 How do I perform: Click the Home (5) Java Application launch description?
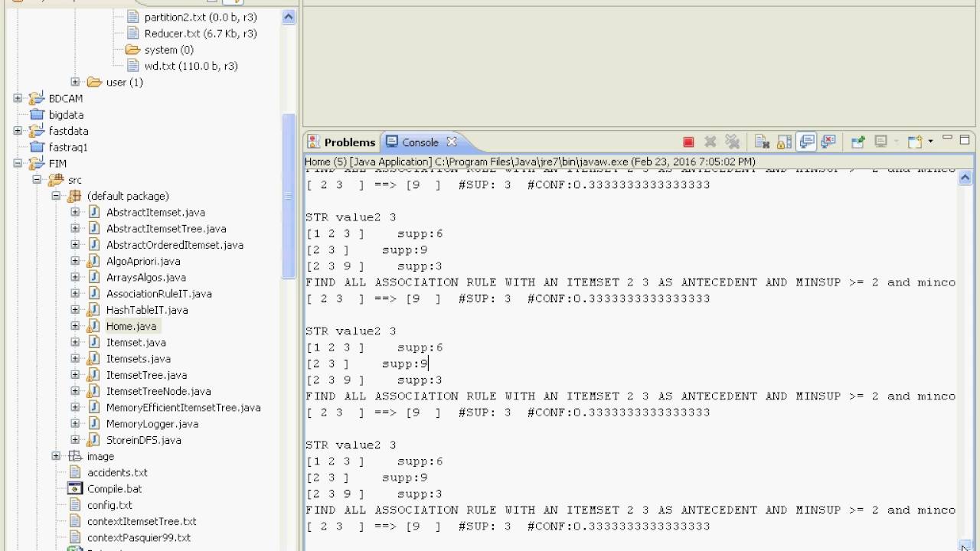coord(530,161)
